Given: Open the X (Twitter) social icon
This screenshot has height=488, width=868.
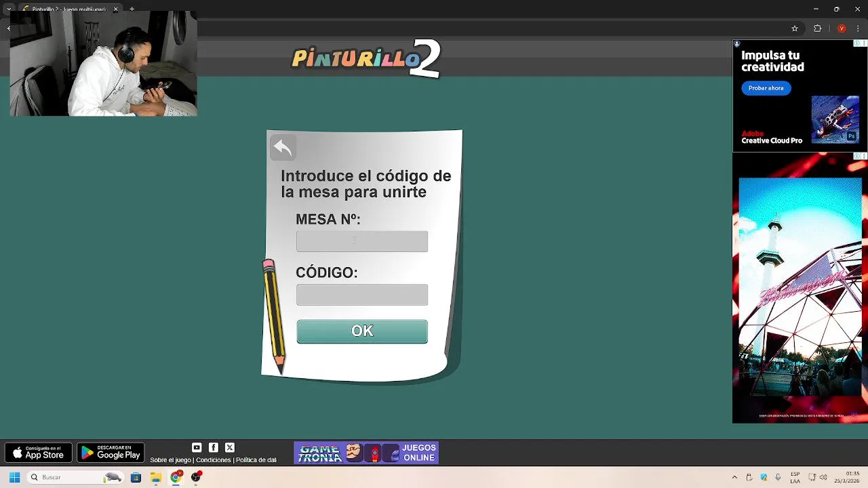Looking at the screenshot, I should [230, 447].
